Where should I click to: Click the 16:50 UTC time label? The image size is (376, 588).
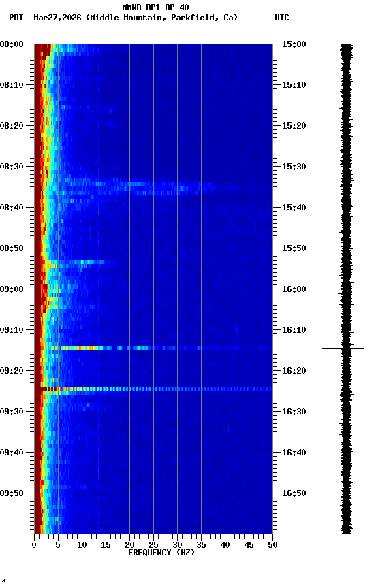click(x=294, y=493)
